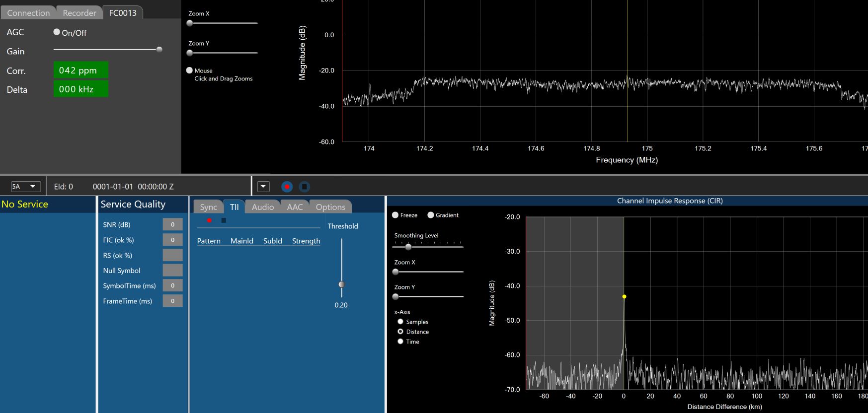
Task: Turn on the Gradient option
Action: pos(431,215)
